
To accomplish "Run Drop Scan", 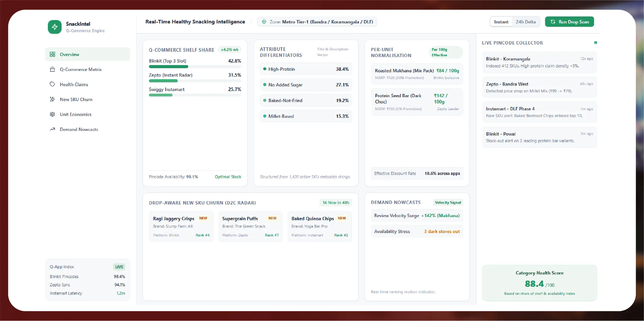I will pos(569,22).
